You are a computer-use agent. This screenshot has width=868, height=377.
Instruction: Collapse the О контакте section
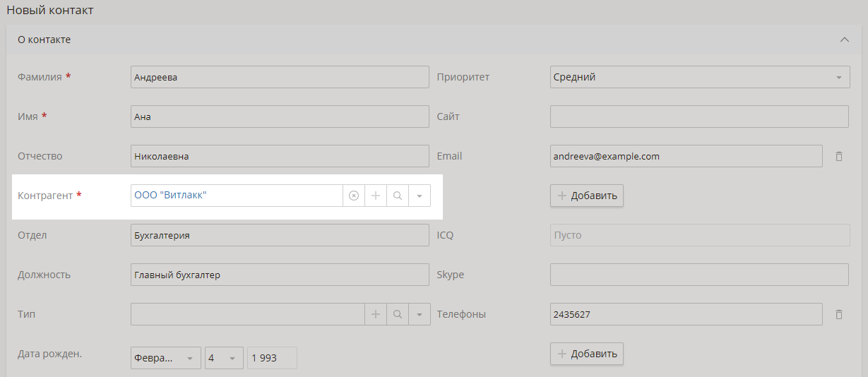(844, 40)
